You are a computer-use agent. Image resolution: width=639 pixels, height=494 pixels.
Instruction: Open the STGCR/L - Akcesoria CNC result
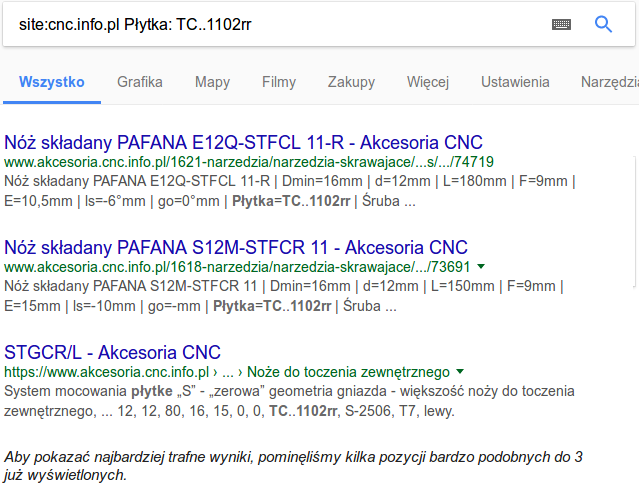[112, 353]
